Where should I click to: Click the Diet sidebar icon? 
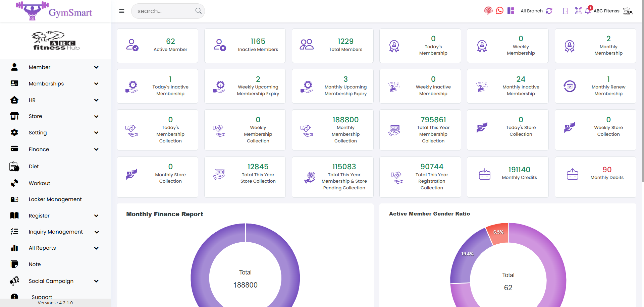click(x=14, y=166)
